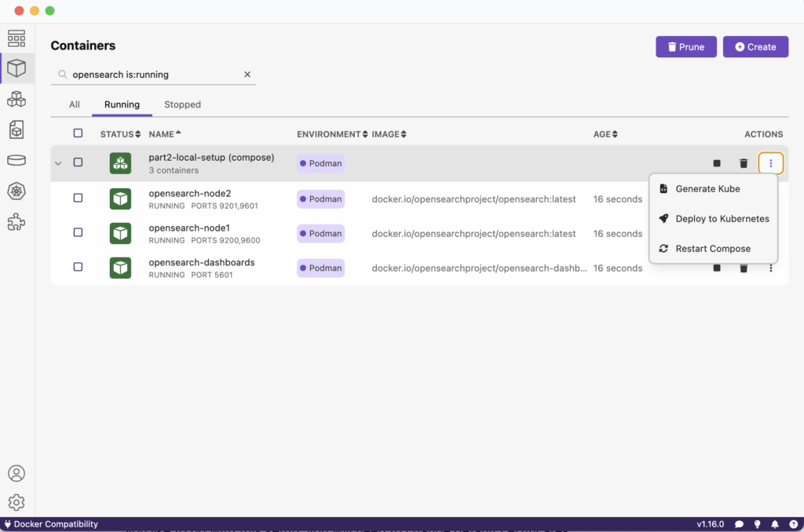Screen dimensions: 804x532
Task: Sort by the AGE column
Action: [605, 134]
